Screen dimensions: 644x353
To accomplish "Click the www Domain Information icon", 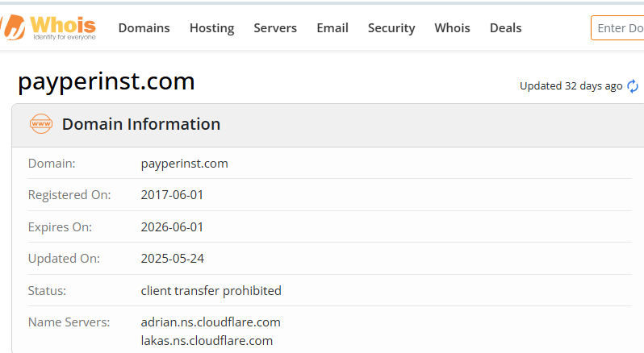I will [40, 124].
